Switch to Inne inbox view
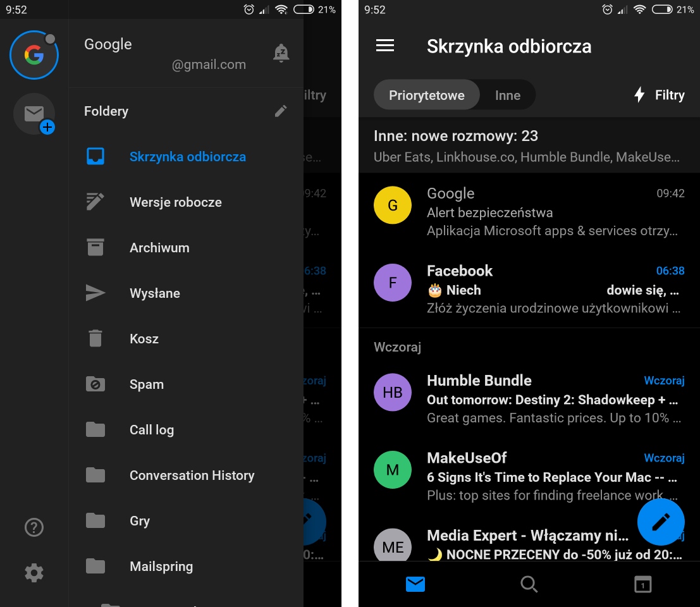 coord(508,95)
